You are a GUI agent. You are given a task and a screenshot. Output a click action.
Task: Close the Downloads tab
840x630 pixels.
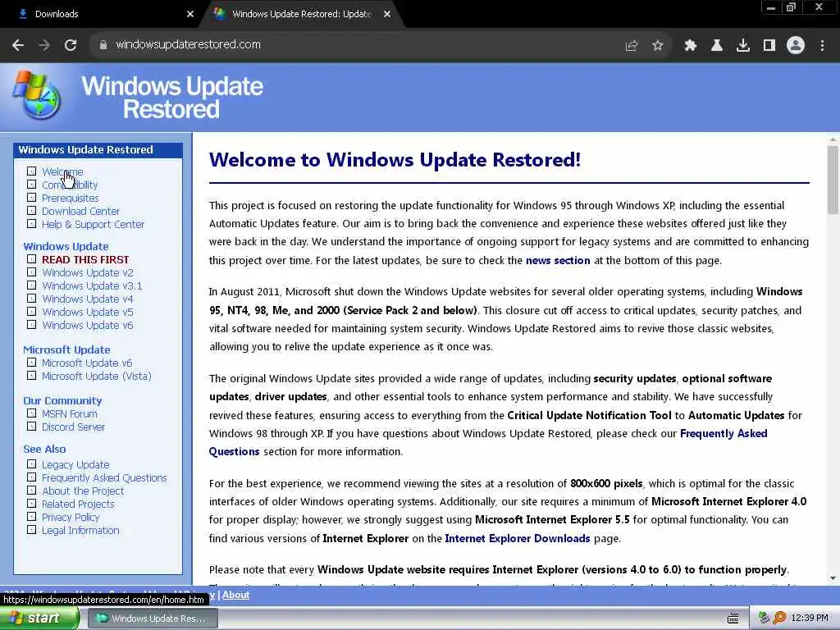coord(190,14)
